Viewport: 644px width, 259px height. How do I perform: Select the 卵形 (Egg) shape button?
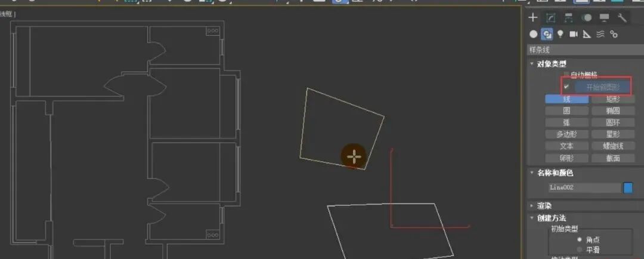(566, 158)
